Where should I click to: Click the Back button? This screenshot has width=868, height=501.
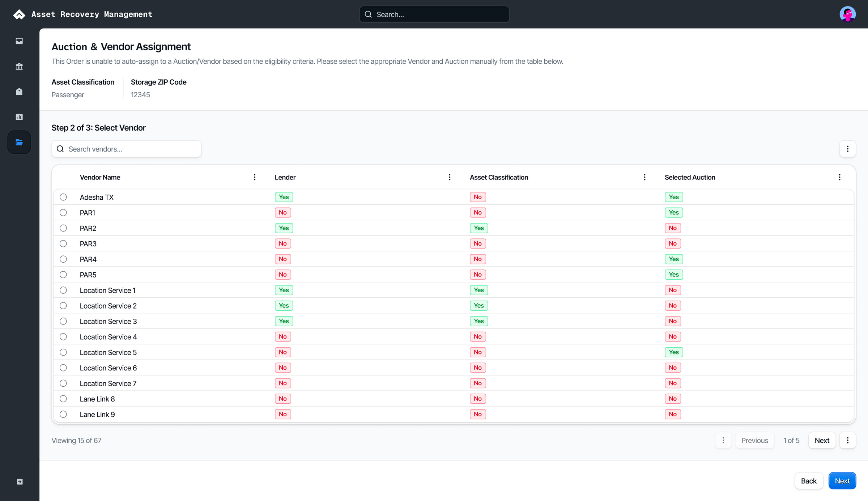pos(809,481)
